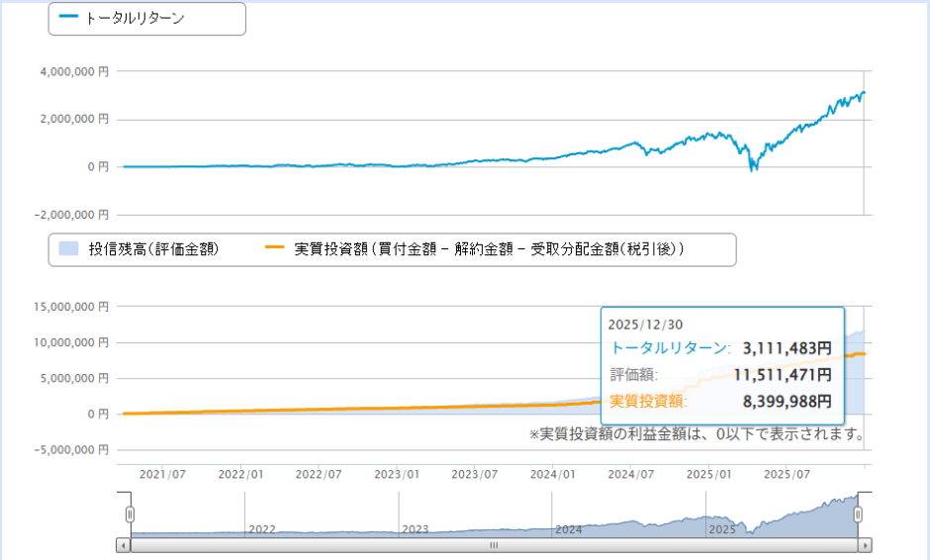Click the 2024 marker in the navigator
This screenshot has height=560, width=930.
click(569, 529)
